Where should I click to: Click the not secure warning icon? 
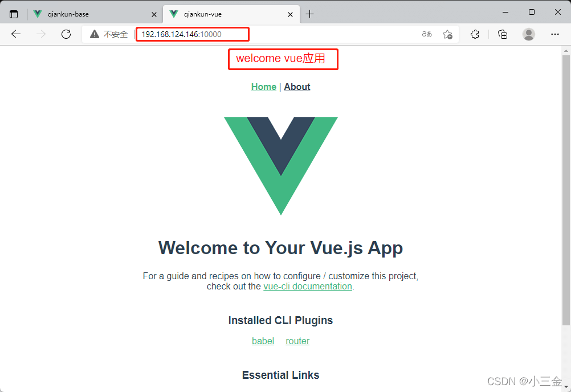95,34
